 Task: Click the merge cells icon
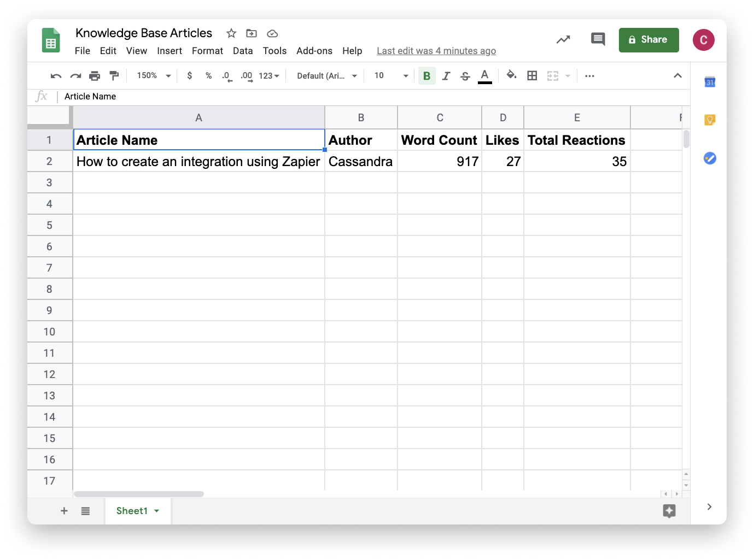tap(553, 76)
